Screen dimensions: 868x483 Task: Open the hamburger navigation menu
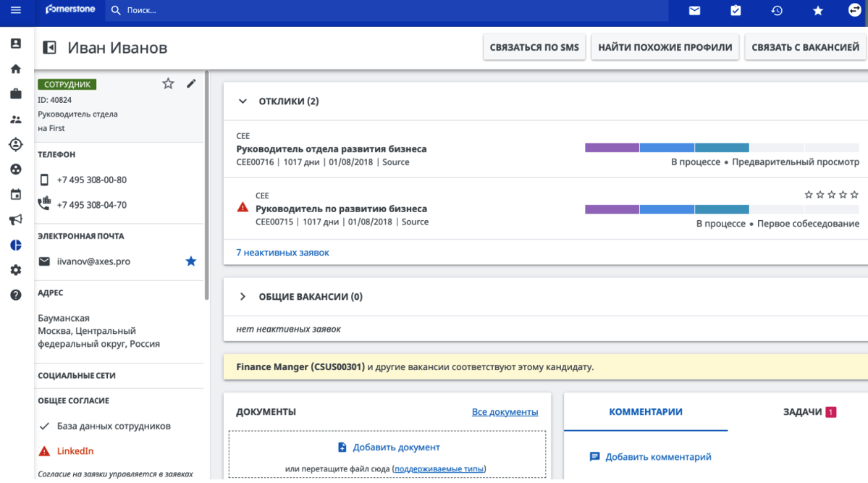point(15,10)
